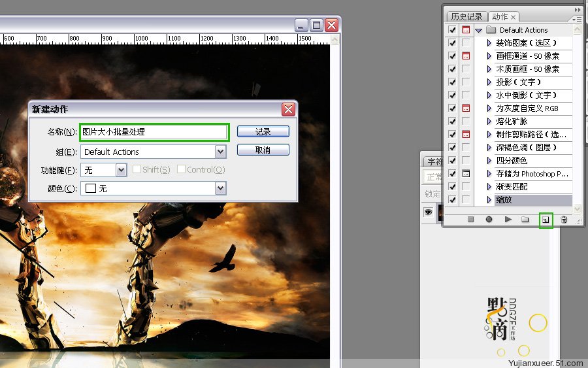
Task: Click the document window scroll-up arrow
Action: (x=335, y=39)
